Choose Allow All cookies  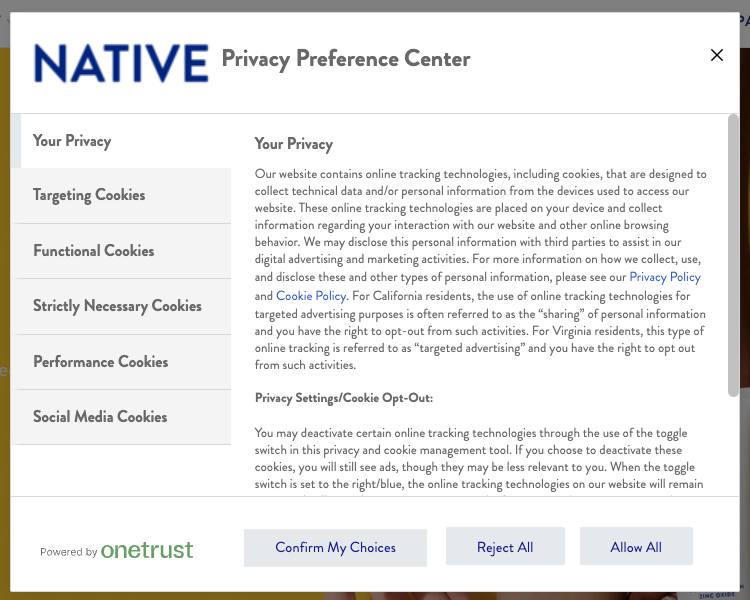(636, 547)
